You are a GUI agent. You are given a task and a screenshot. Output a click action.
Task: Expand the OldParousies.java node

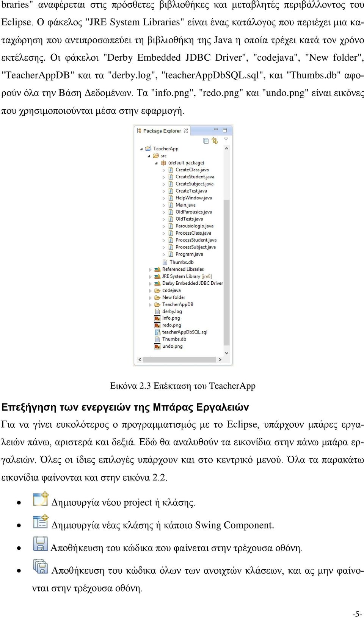click(164, 212)
